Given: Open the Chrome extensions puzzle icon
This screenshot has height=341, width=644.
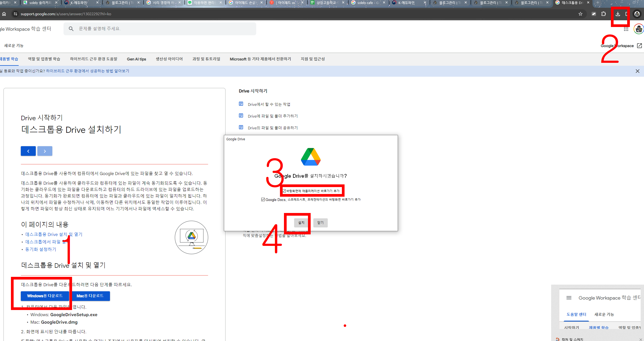Looking at the screenshot, I should click(603, 14).
